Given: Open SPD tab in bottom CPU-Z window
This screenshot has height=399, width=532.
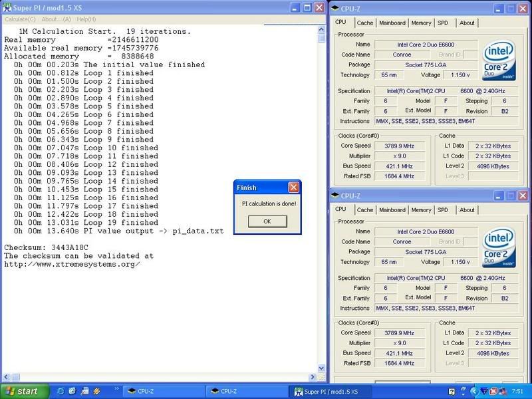Looking at the screenshot, I should point(443,209).
